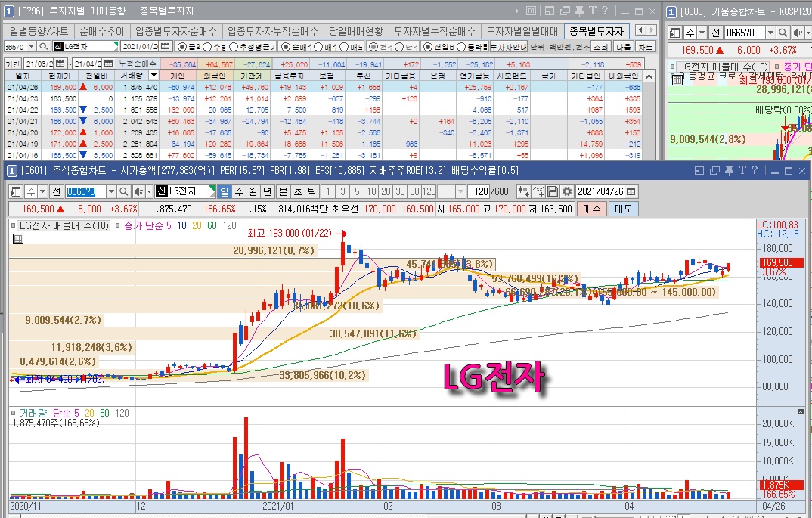This screenshot has height=518, width=812.
Task: Select 단주 radio button
Action: point(399,47)
